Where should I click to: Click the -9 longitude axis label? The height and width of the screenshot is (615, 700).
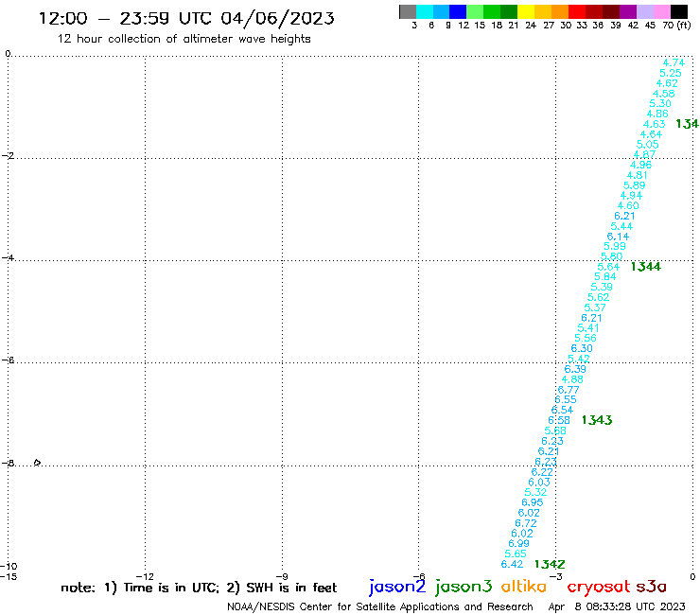(x=282, y=576)
